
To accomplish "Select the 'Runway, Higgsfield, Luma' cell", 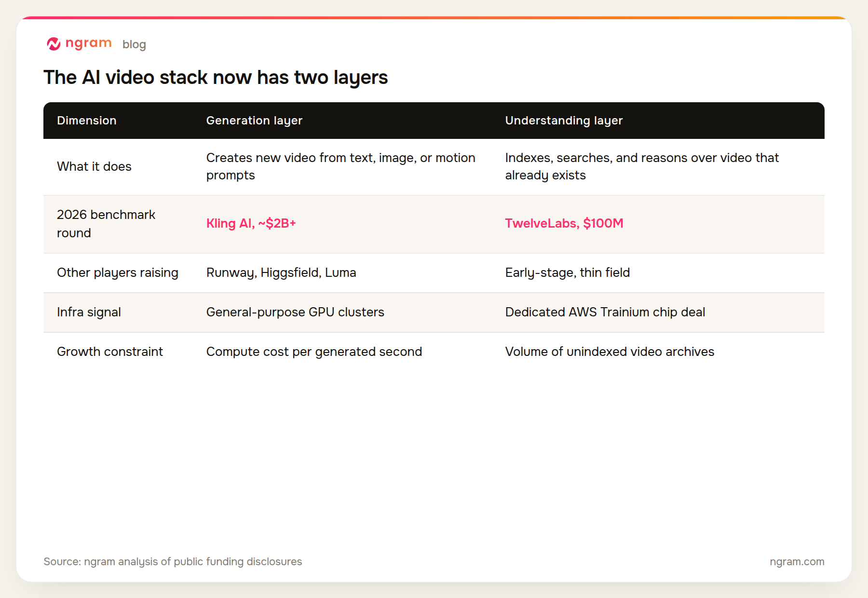I will [281, 272].
